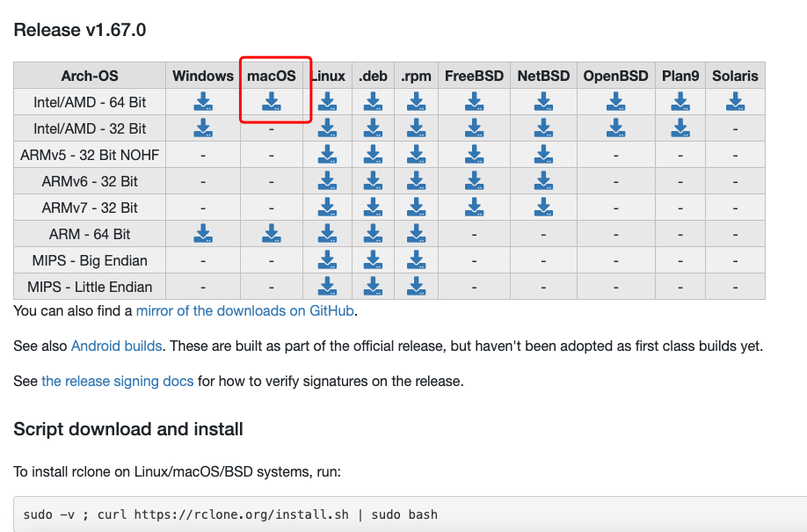Click the ARMv5 - 32 Bit NOHF row label
This screenshot has width=807, height=532.
(x=90, y=155)
